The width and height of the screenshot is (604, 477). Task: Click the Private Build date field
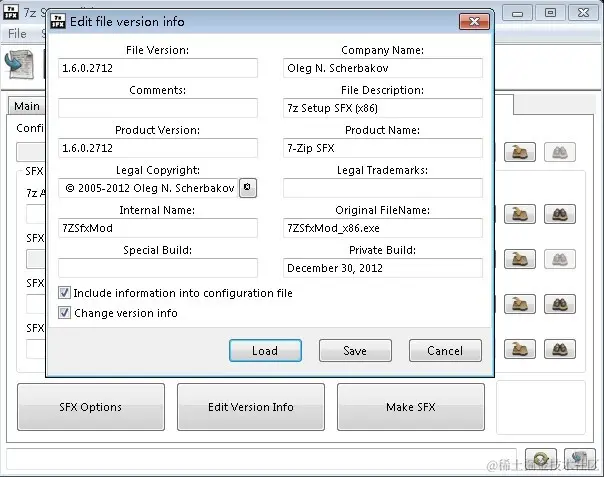point(383,268)
